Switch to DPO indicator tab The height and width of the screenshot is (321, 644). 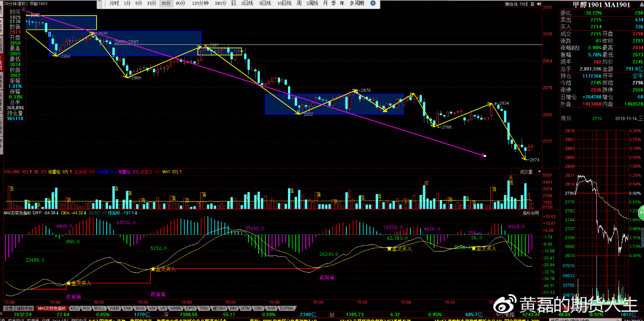[190, 308]
